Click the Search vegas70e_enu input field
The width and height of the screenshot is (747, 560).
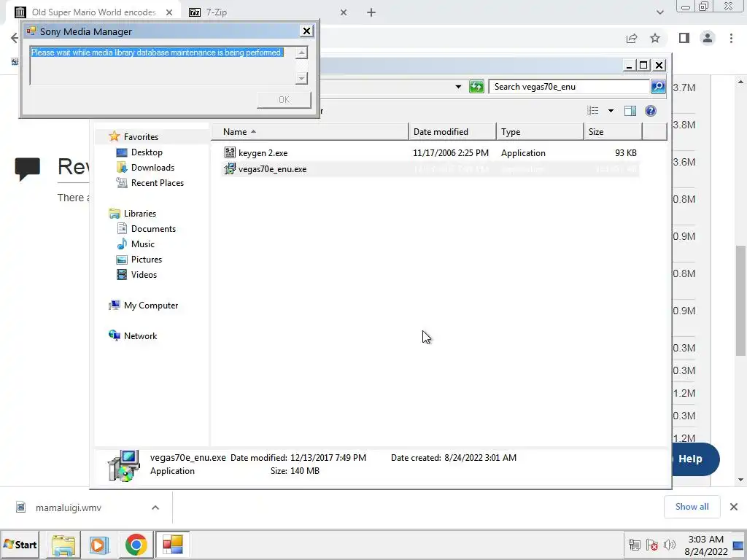tap(570, 87)
